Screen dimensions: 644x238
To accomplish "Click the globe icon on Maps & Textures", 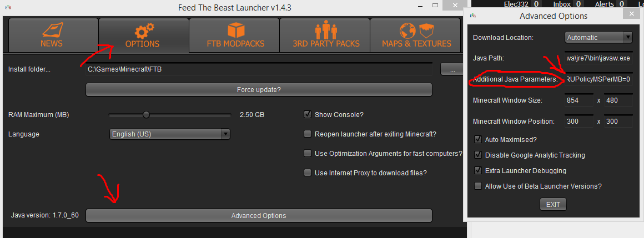I will (x=407, y=31).
